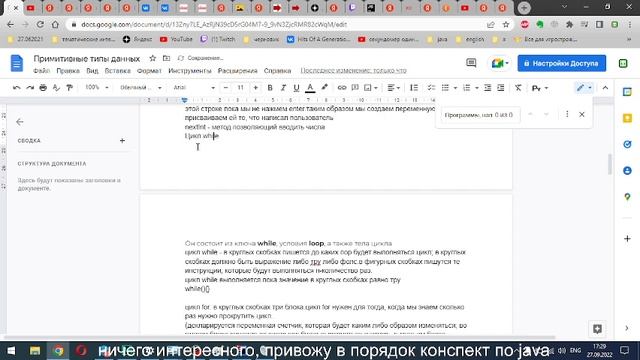Clear formatting from the selection
The width and height of the screenshot is (640, 360).
518,88
